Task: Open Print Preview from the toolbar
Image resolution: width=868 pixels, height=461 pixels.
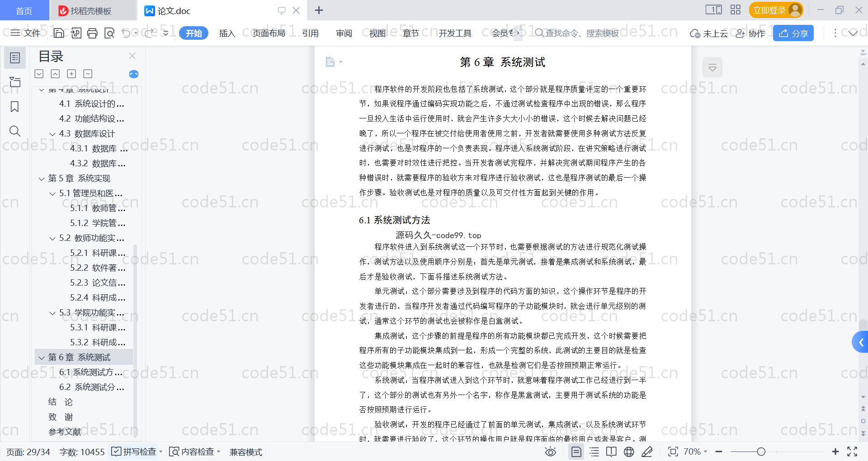Action: [109, 33]
